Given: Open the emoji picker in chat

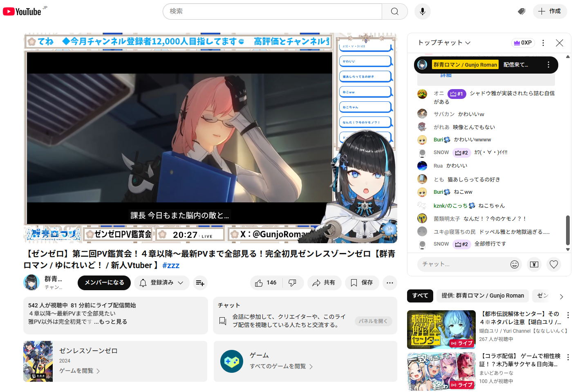Looking at the screenshot, I should click(x=515, y=264).
